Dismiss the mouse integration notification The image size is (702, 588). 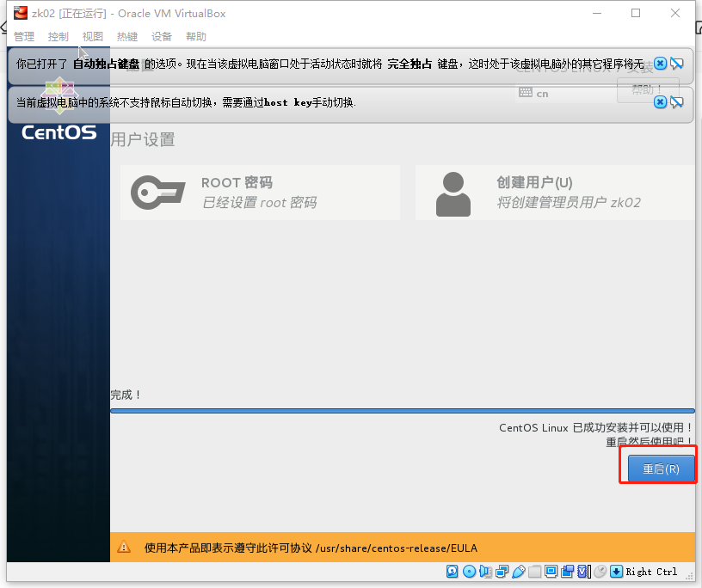click(661, 102)
